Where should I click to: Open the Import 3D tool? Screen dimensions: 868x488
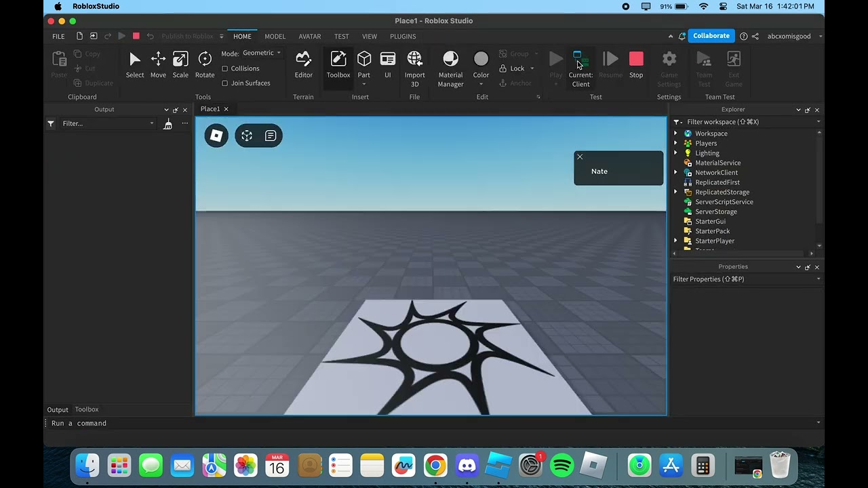pos(414,64)
